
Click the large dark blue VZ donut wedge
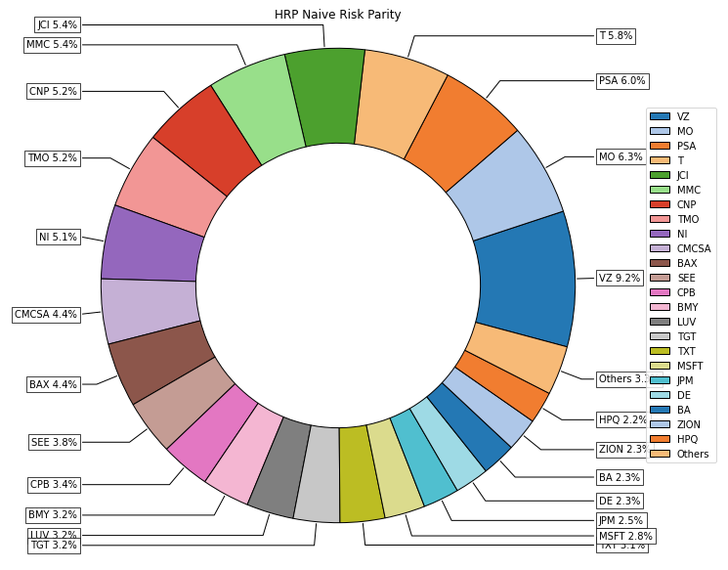[527, 280]
